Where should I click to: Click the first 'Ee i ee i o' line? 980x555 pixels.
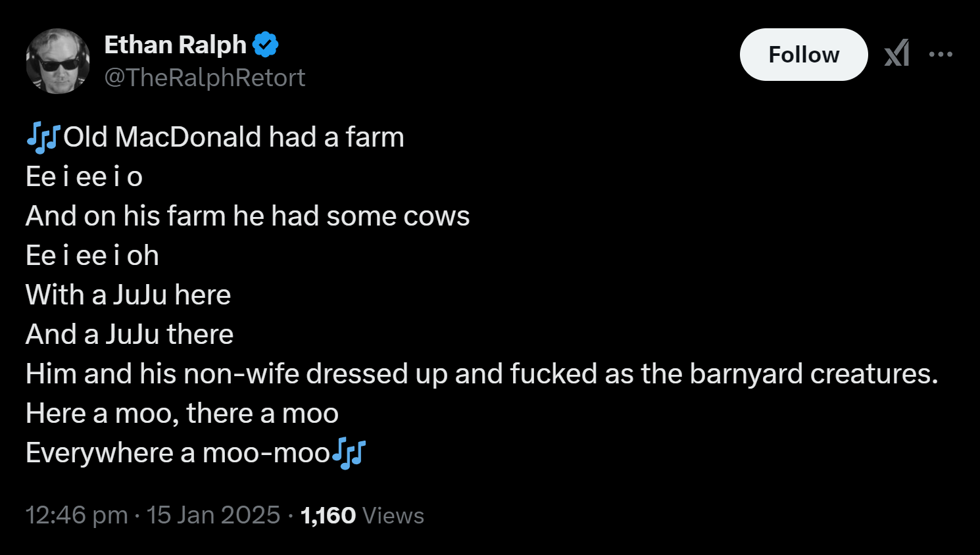(x=84, y=177)
